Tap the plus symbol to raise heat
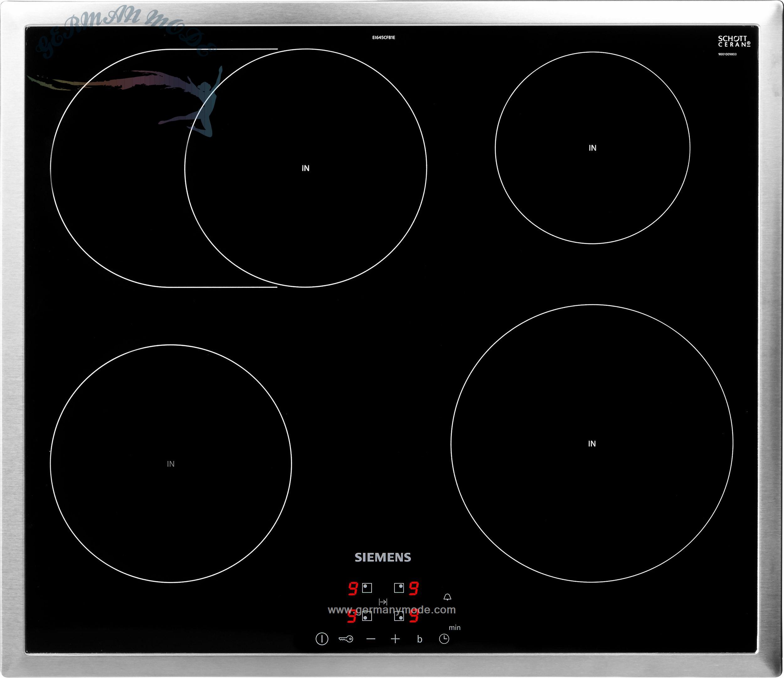Viewport: 784px width, 678px height. (x=395, y=639)
